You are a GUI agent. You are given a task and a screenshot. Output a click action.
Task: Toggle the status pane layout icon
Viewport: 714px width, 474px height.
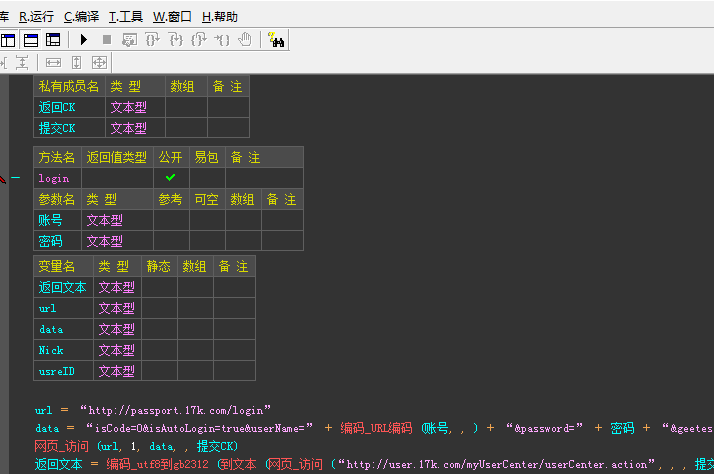coord(31,40)
